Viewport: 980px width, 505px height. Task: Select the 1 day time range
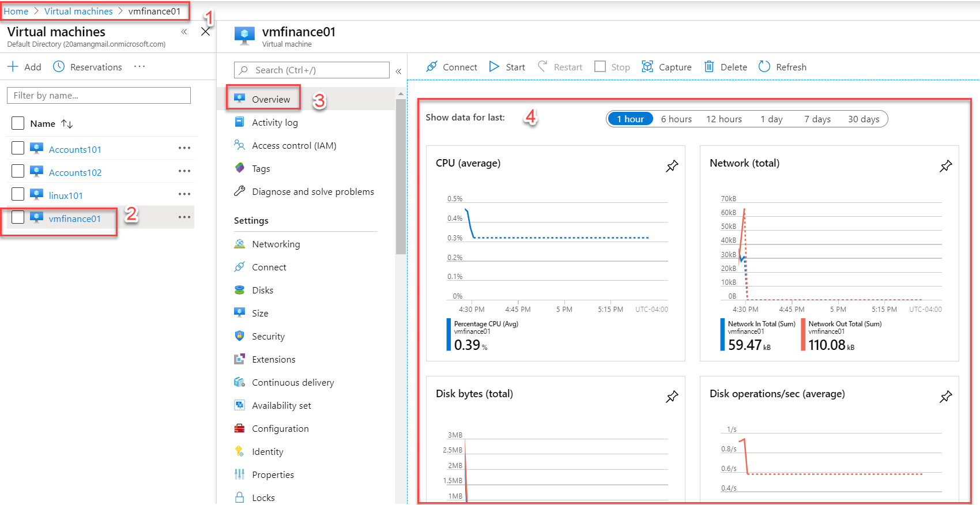[771, 119]
